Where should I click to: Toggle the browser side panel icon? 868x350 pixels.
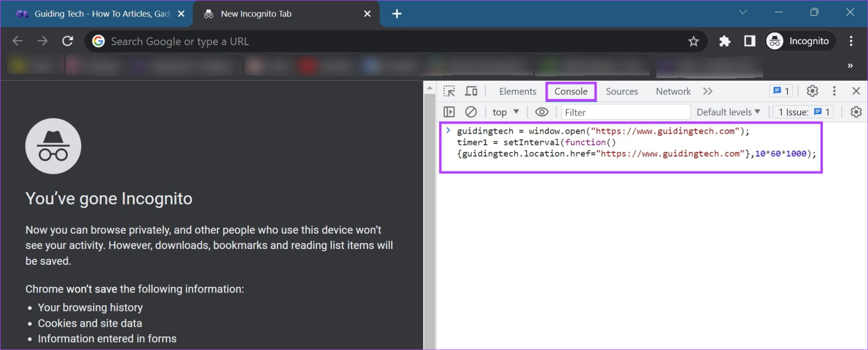pos(749,41)
